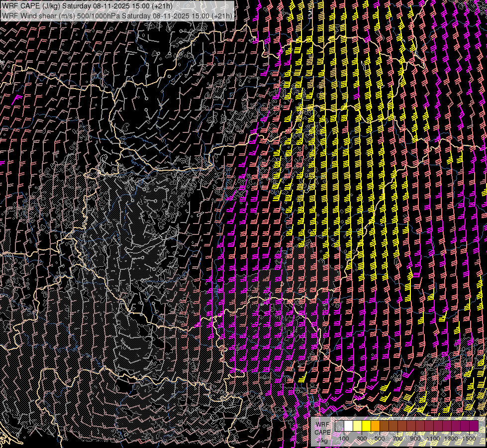Select the bright yellow CAPE legend swatch
This screenshot has width=487, height=448.
coord(366,426)
